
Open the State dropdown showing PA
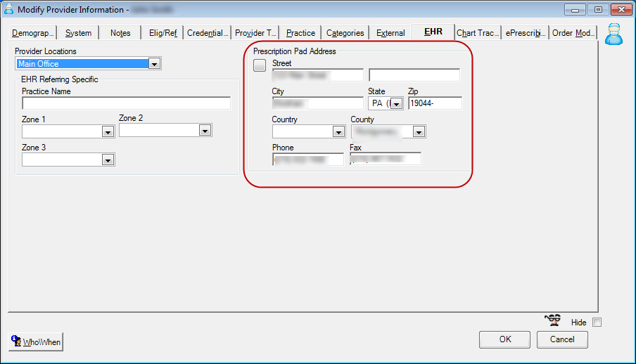[x=396, y=104]
